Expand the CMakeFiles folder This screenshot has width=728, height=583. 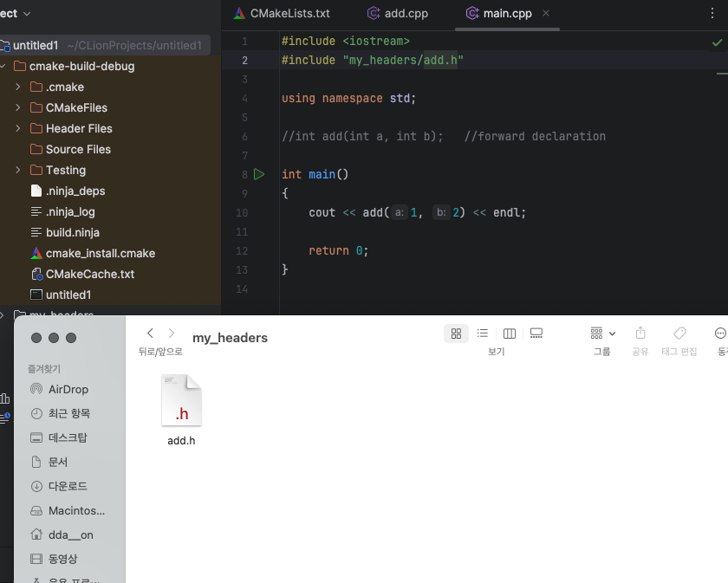click(x=17, y=107)
